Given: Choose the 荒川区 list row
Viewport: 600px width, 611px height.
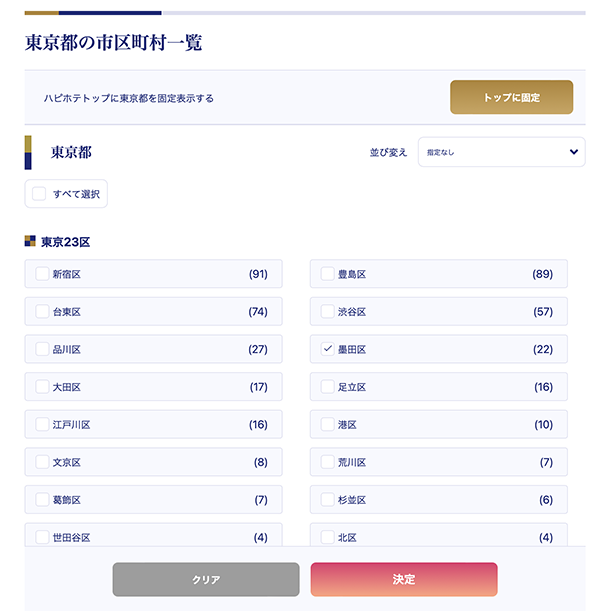Looking at the screenshot, I should [x=438, y=463].
